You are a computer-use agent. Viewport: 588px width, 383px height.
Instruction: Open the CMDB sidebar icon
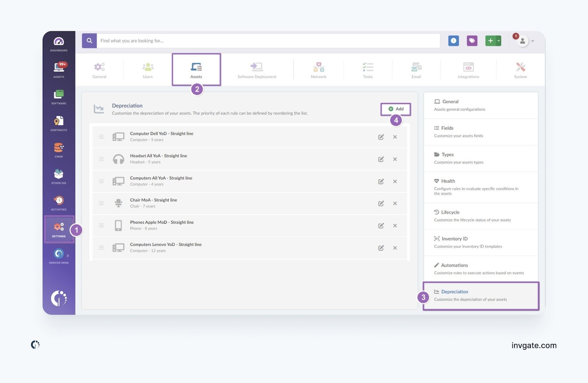(x=59, y=150)
